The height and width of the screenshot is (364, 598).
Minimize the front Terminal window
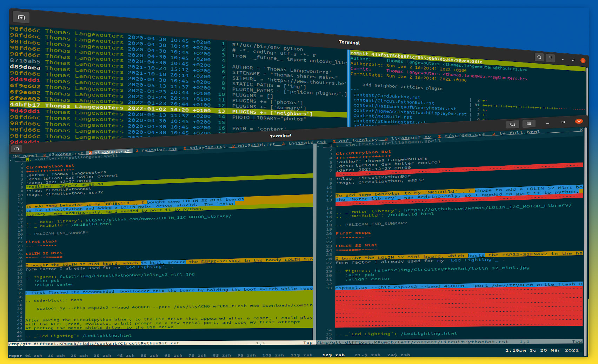[547, 123]
